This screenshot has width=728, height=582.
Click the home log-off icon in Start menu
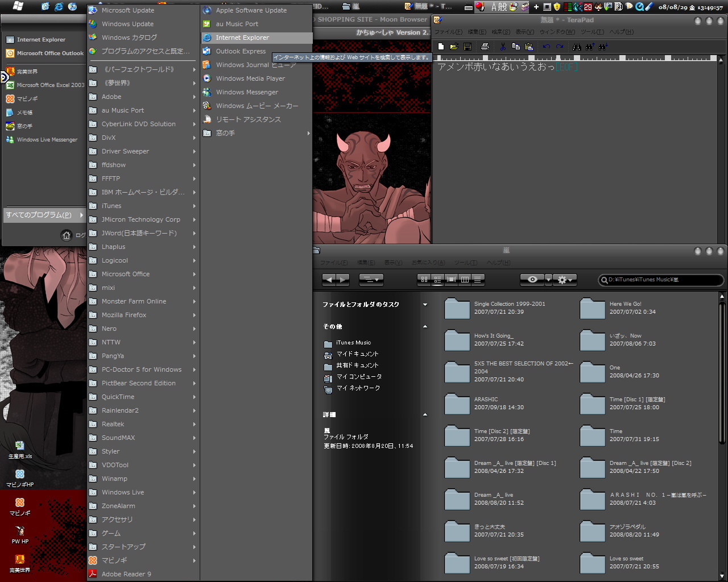click(x=67, y=235)
